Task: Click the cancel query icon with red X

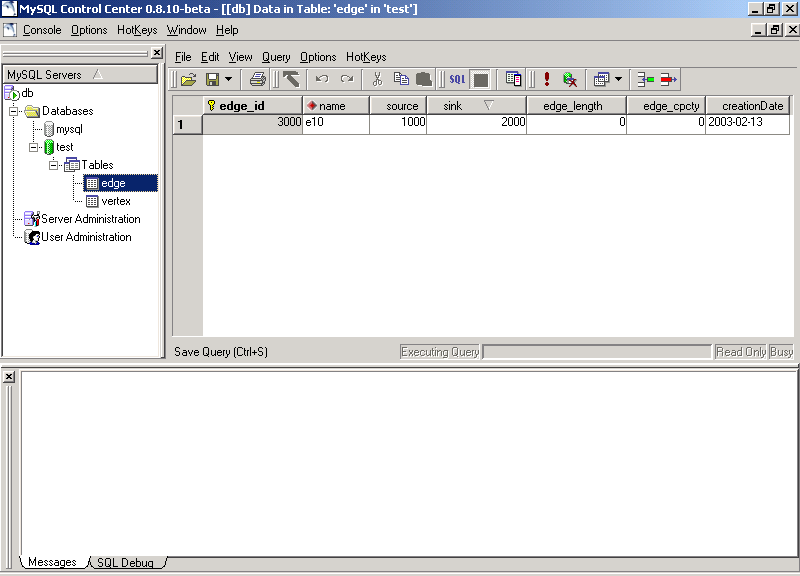Action: (570, 80)
